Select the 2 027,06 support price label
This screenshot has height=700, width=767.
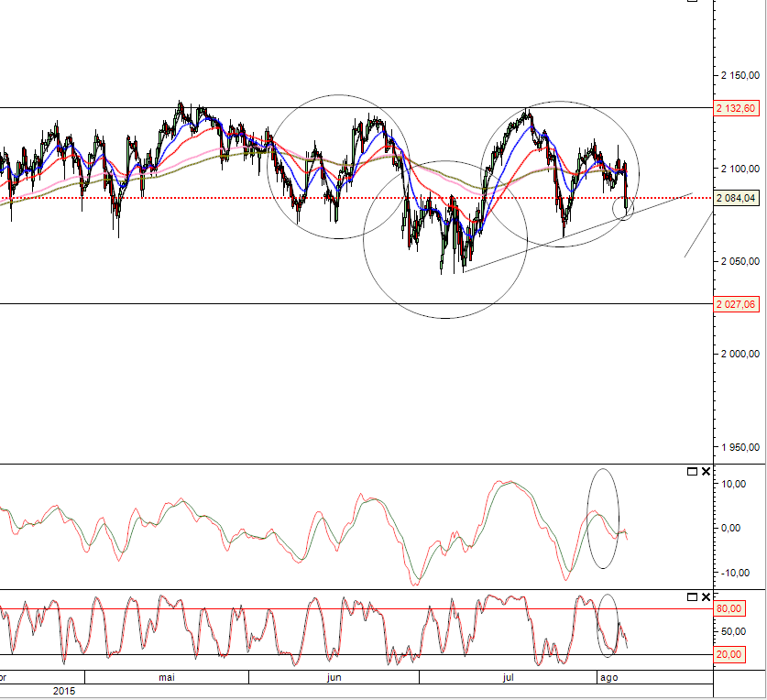[736, 304]
